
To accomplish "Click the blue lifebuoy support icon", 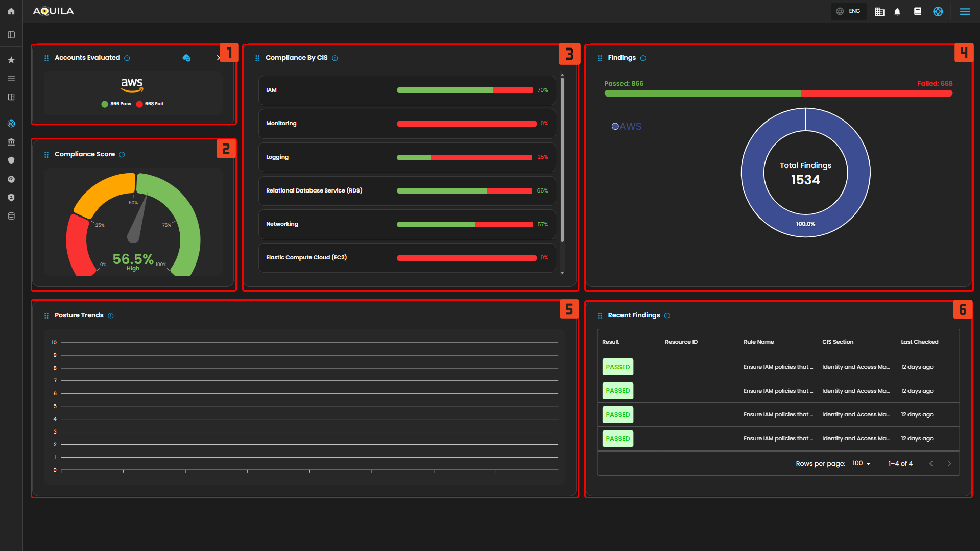I will 938,11.
